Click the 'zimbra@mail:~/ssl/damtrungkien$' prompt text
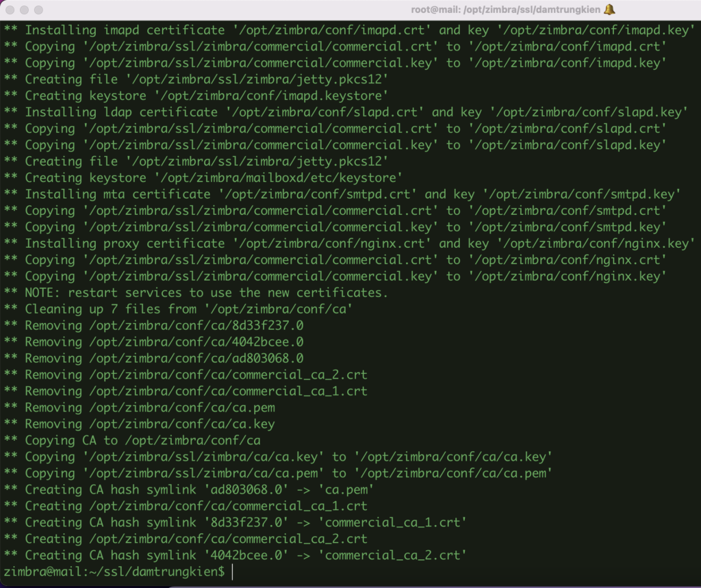The width and height of the screenshot is (701, 588). (x=114, y=572)
